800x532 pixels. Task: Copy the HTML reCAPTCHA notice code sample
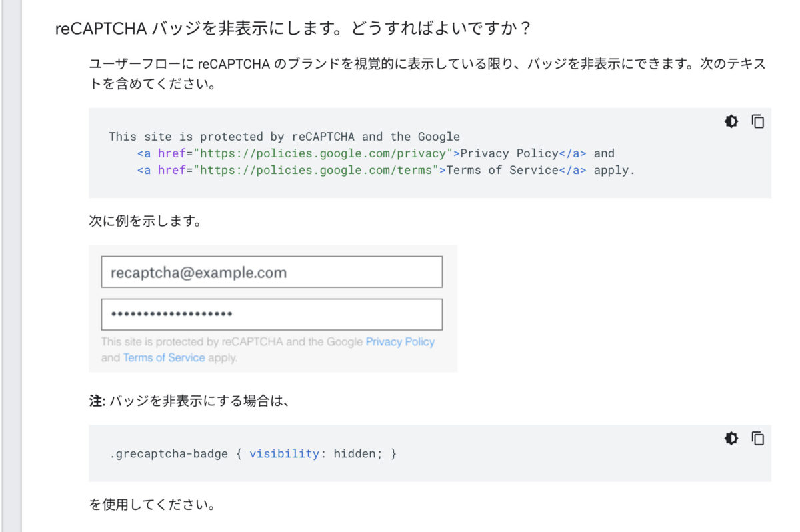pyautogui.click(x=758, y=121)
